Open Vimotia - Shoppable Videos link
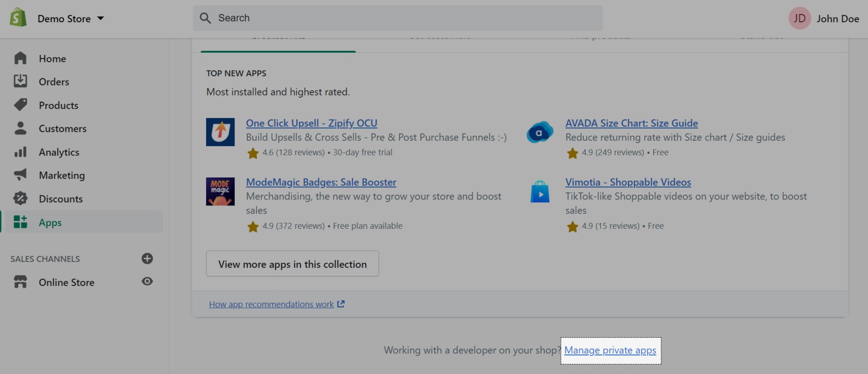The image size is (868, 374). (x=628, y=182)
